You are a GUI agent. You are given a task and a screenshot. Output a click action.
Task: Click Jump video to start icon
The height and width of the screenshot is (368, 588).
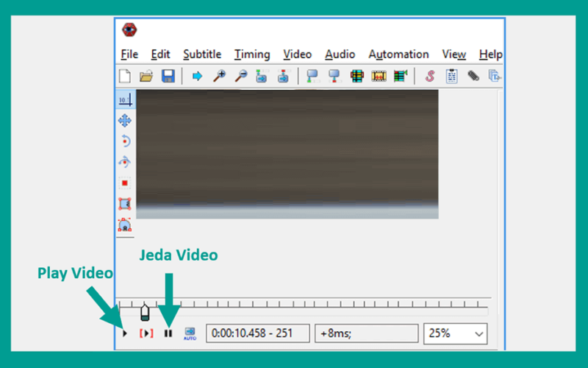click(262, 77)
